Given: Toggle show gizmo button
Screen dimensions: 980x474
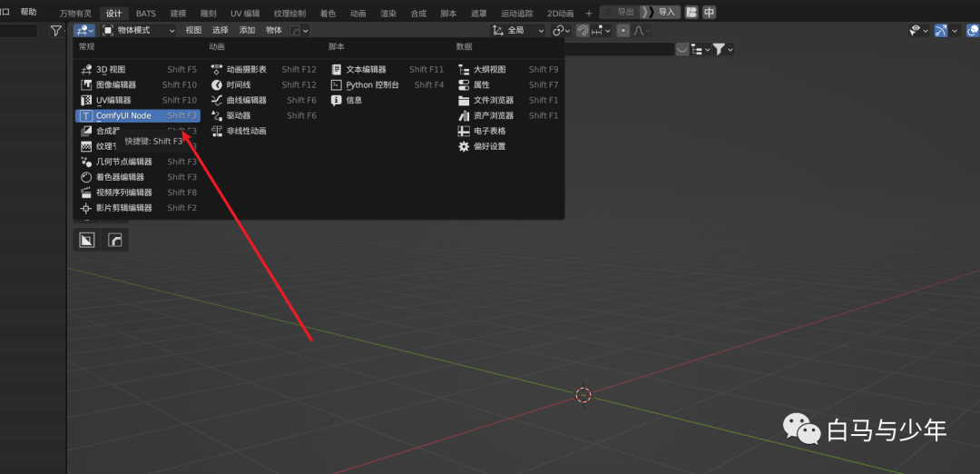Looking at the screenshot, I should (x=940, y=30).
